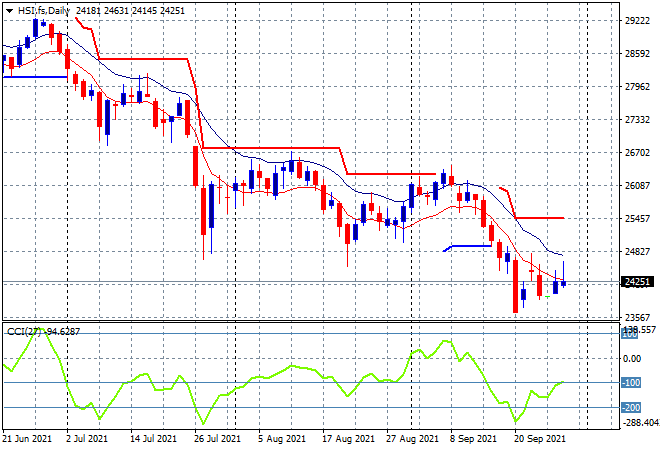
Task: Click the 5 Aug 2021 date label
Action: 282,439
